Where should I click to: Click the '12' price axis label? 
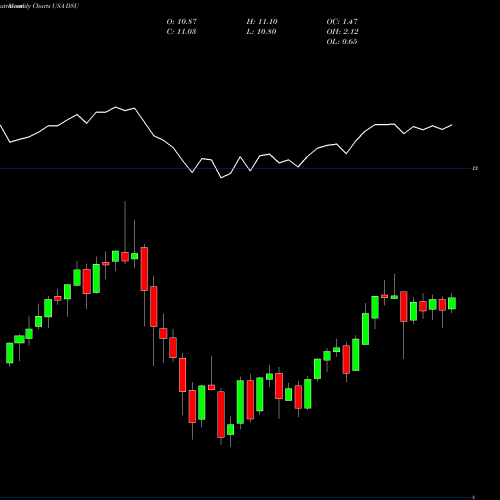(x=476, y=169)
